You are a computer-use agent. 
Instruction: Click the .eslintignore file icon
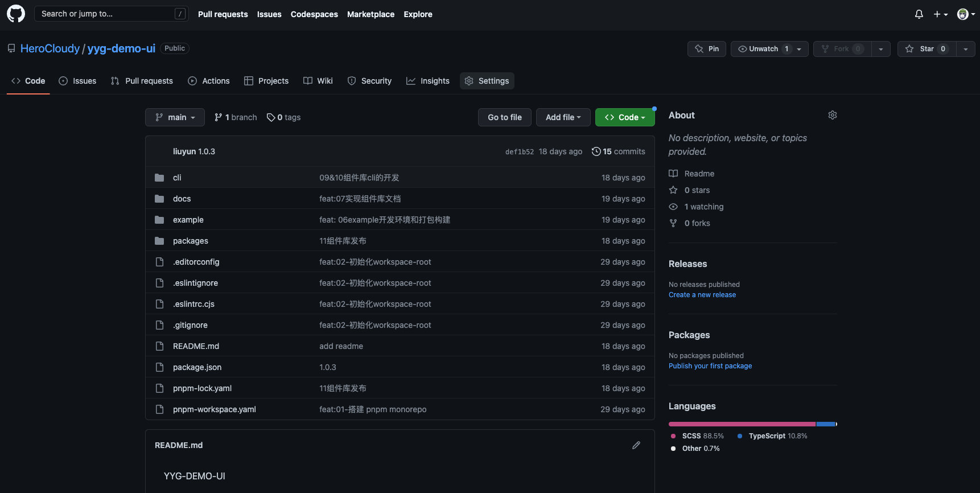tap(159, 283)
